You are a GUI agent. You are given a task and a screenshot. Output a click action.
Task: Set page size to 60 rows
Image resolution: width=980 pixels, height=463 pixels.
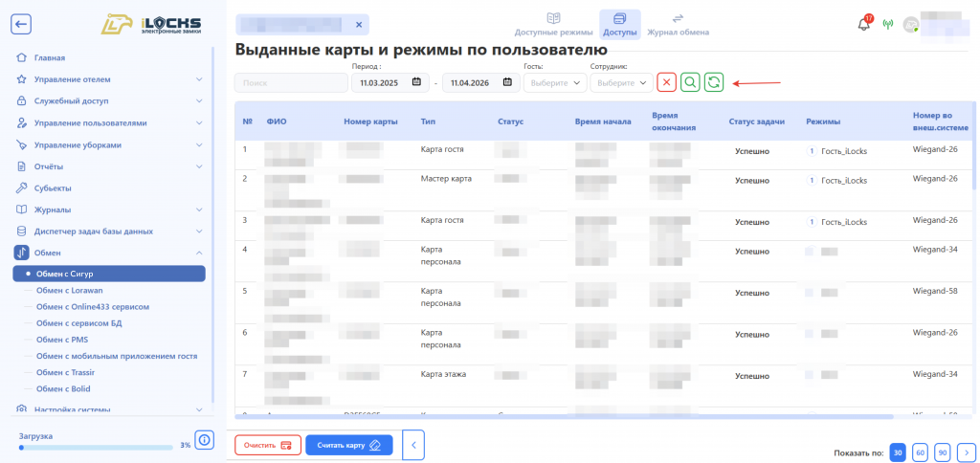coord(920,452)
